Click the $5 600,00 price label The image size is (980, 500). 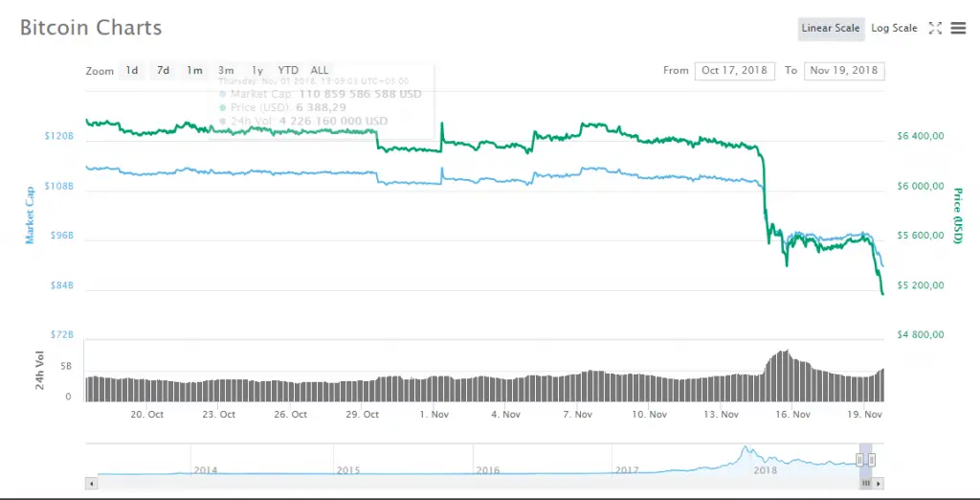[x=920, y=236]
